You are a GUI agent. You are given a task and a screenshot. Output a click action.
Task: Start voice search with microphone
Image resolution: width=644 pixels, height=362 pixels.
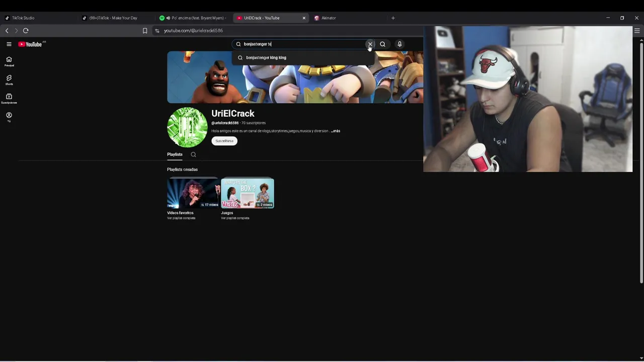[399, 44]
